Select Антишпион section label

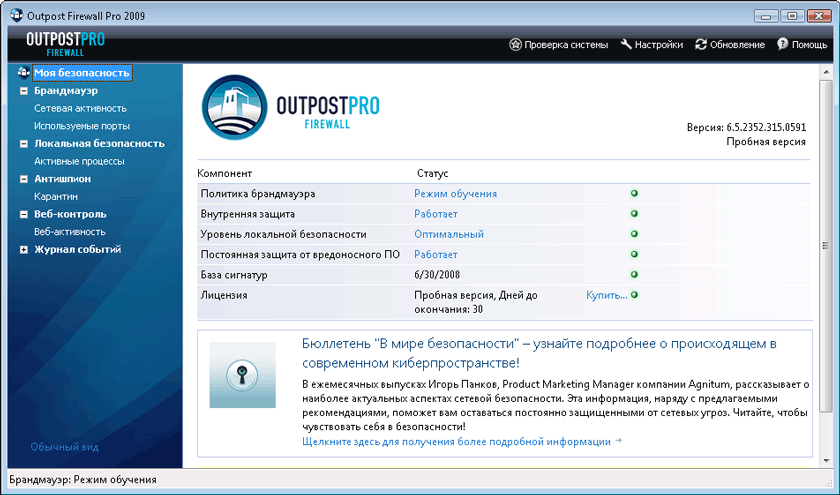point(63,179)
